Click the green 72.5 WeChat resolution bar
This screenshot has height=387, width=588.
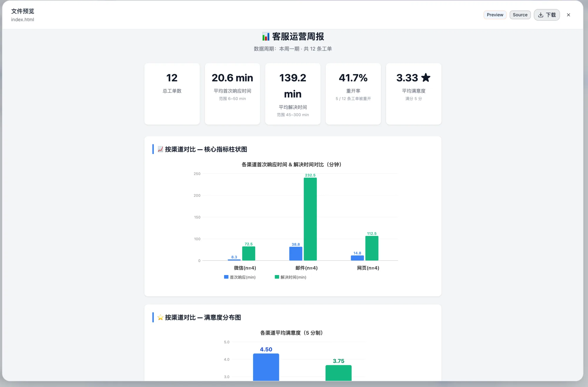click(x=248, y=253)
